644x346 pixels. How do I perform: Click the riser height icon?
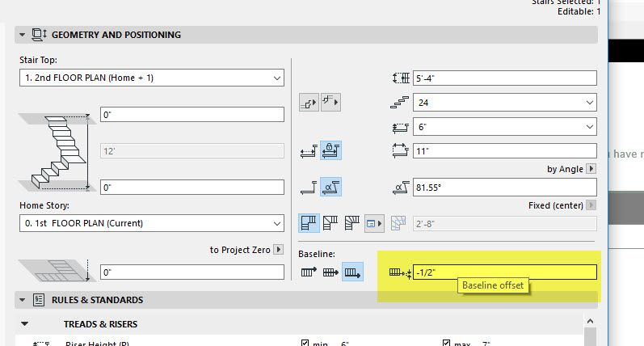(401, 128)
